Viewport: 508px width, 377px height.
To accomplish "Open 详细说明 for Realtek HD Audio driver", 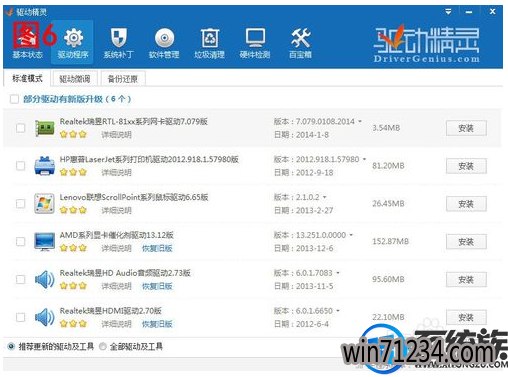I will tap(116, 286).
